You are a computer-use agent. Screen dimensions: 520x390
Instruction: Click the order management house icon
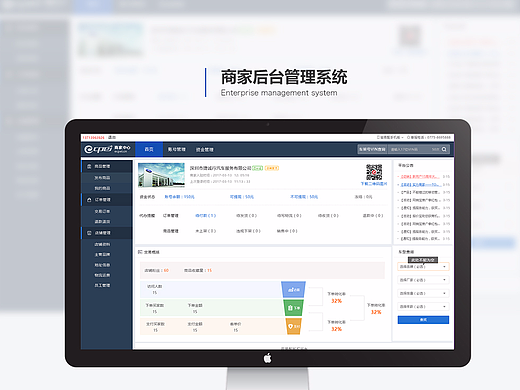[89, 200]
